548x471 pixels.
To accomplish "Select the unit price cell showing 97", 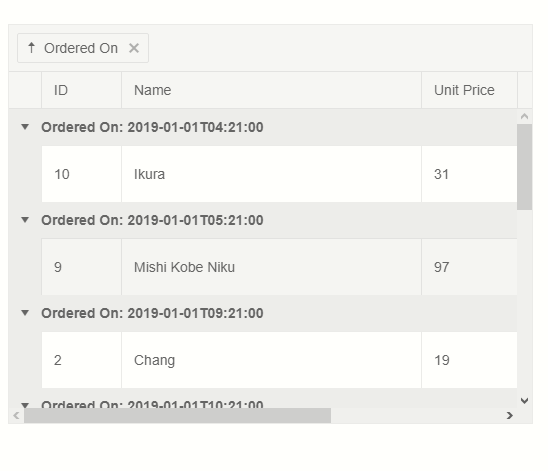I will tap(469, 267).
